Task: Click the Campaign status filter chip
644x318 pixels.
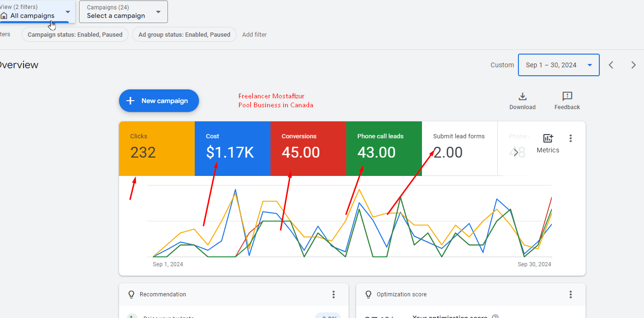Action: tap(75, 34)
